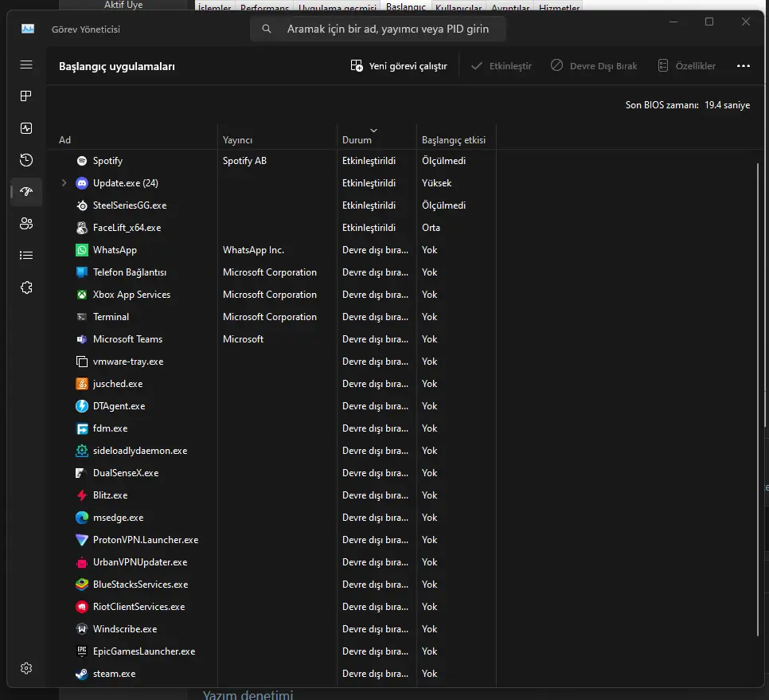Open the Services puzzle icon in sidebar

(x=26, y=287)
